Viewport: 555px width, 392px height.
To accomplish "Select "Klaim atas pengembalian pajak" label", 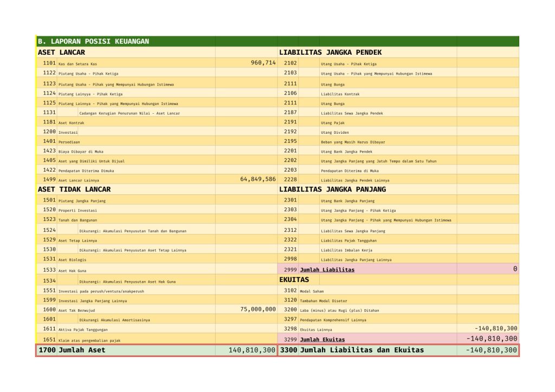I will (x=89, y=341).
